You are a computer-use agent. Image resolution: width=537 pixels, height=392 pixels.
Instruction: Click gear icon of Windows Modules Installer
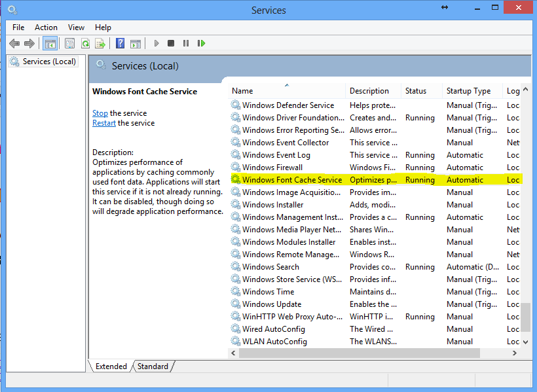point(235,241)
